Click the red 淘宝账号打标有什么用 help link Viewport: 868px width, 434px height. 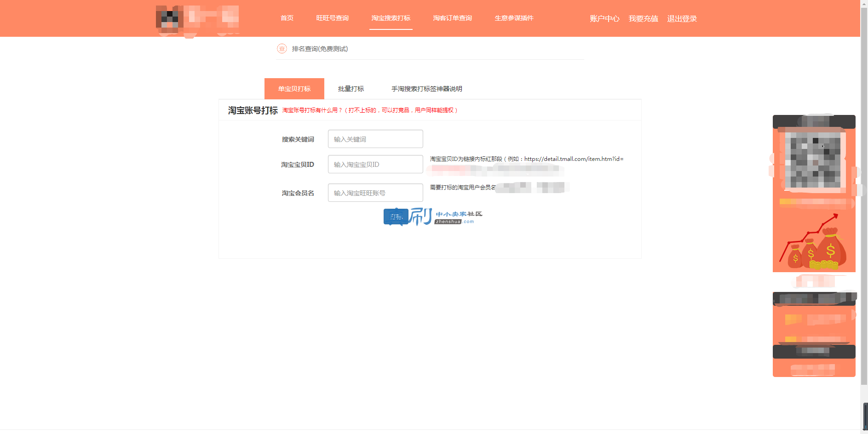click(x=370, y=110)
